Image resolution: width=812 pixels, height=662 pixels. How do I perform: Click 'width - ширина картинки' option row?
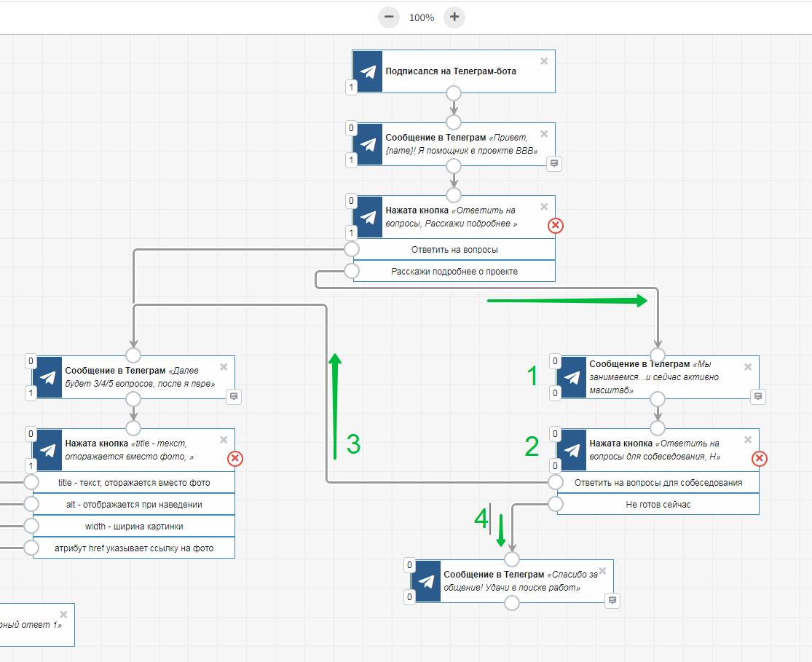[x=133, y=526]
